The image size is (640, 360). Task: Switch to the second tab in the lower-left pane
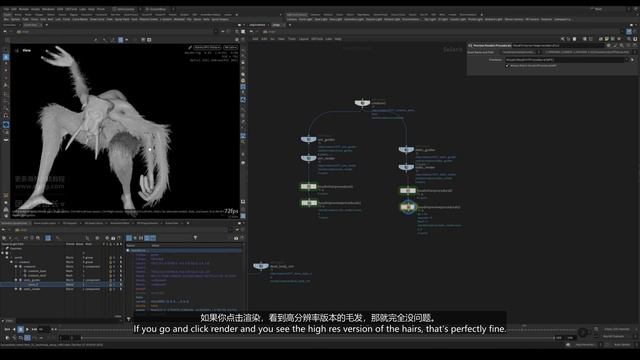tap(44, 223)
